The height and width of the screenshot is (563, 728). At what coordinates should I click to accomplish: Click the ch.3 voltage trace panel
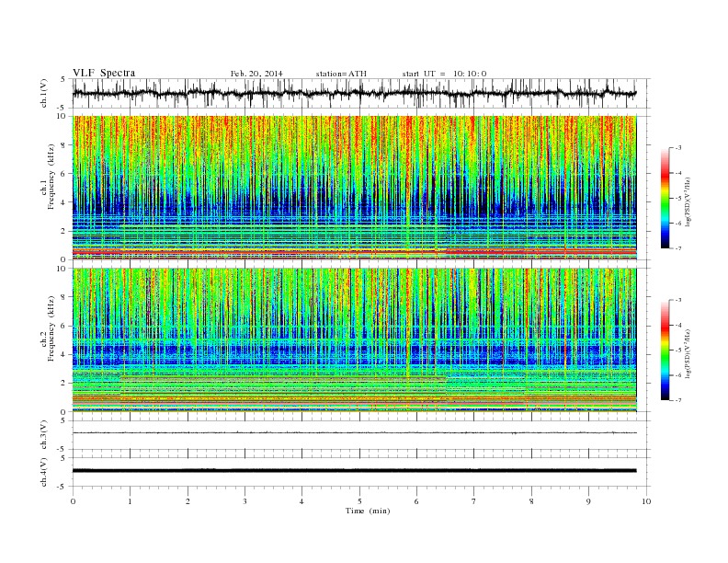coord(361,435)
